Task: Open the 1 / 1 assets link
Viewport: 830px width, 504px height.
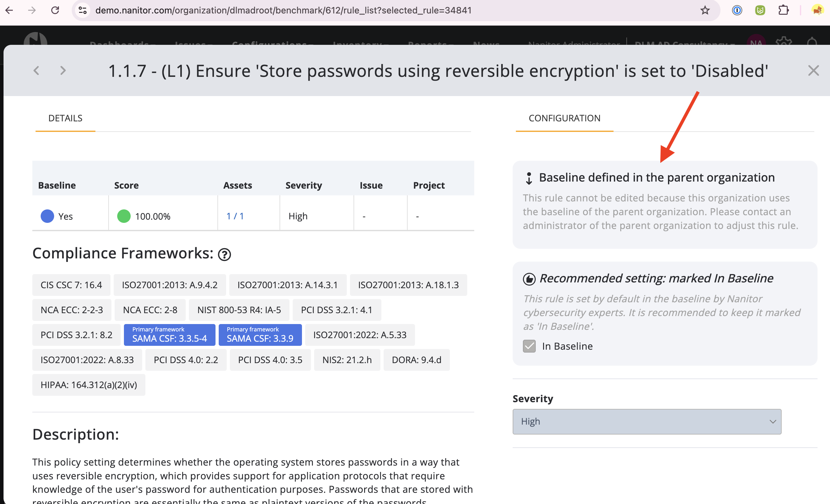Action: [x=235, y=216]
